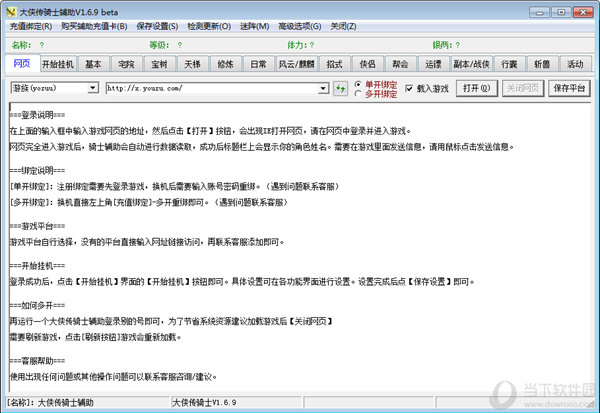This screenshot has height=413, width=600.
Task: Click the [多开绑定] instruction line
Action: (x=148, y=202)
